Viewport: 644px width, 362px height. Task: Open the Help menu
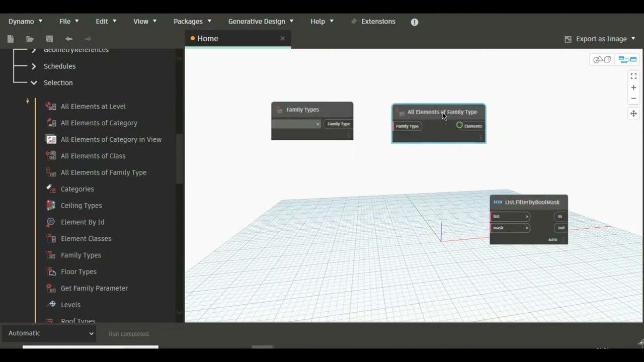(x=322, y=21)
